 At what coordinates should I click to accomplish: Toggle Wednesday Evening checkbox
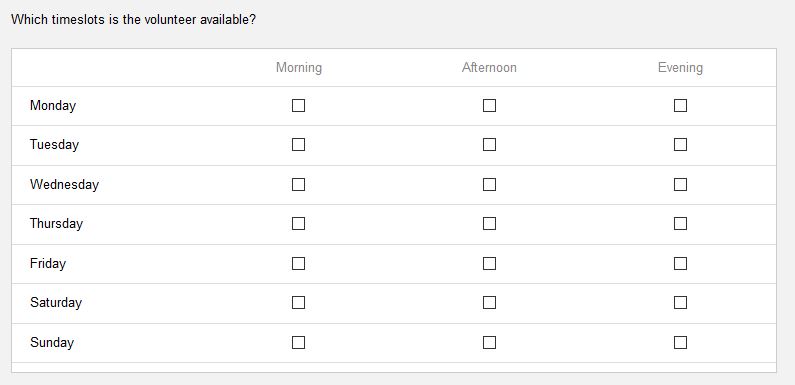pos(680,184)
